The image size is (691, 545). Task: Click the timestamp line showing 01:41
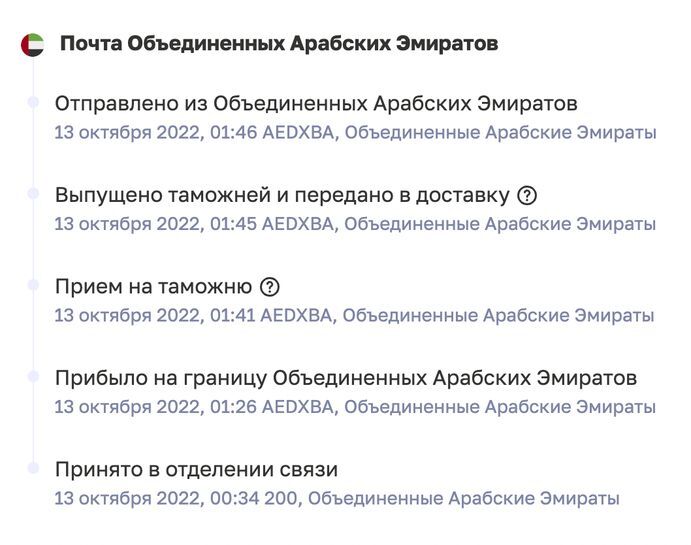pos(355,316)
